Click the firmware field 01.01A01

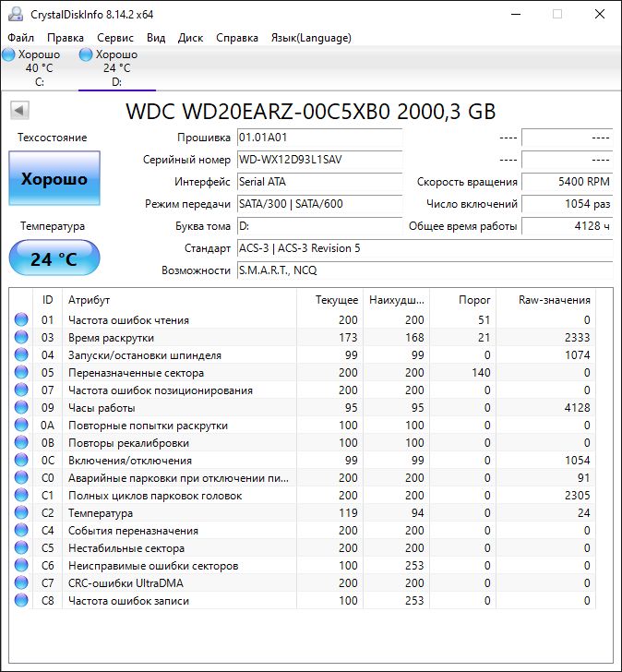click(319, 138)
